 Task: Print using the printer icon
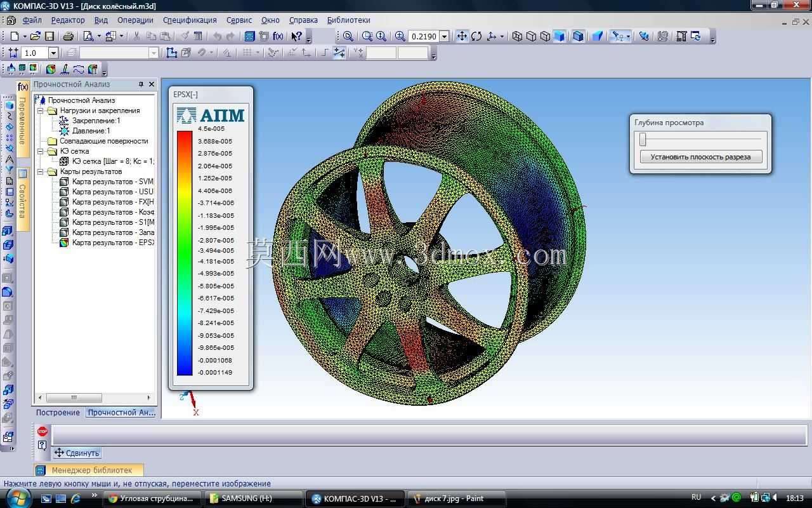coord(69,36)
